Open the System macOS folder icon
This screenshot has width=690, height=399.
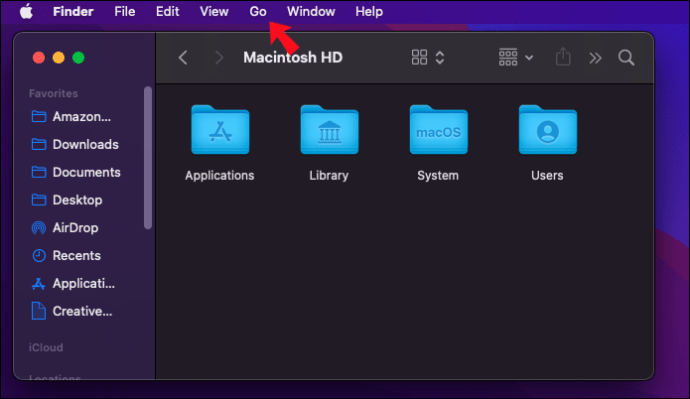(x=438, y=130)
